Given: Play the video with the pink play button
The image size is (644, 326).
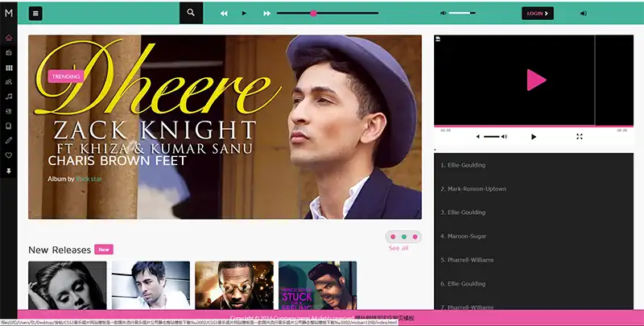Looking at the screenshot, I should pyautogui.click(x=536, y=80).
